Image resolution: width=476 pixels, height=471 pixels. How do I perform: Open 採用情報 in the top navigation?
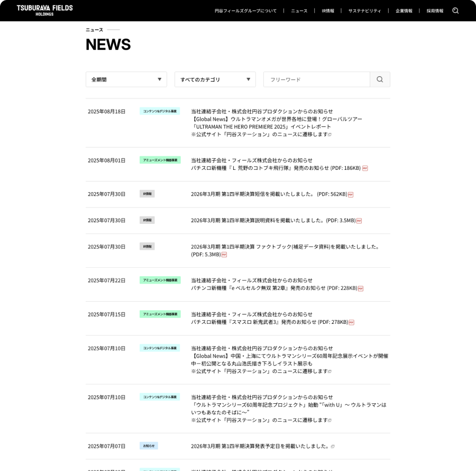(435, 11)
